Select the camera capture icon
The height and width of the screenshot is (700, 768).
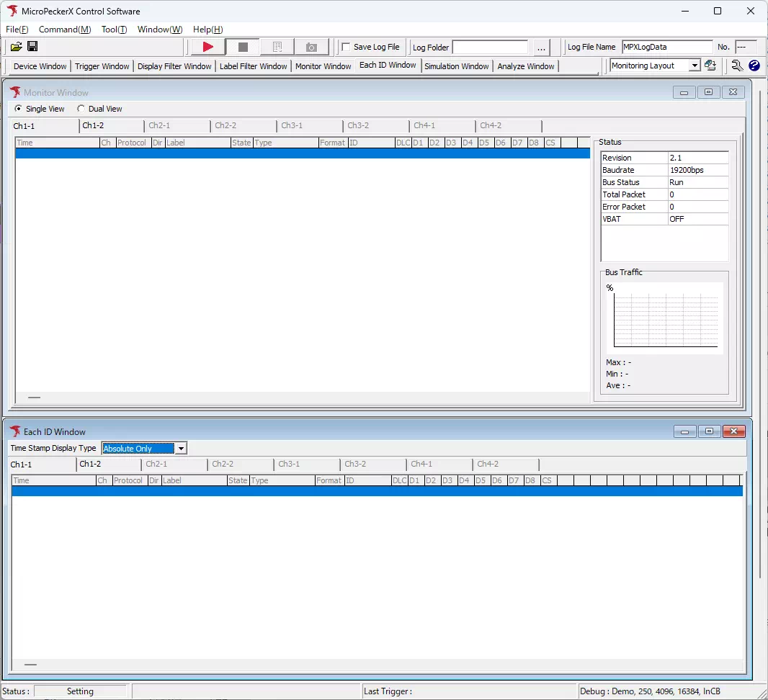[312, 46]
